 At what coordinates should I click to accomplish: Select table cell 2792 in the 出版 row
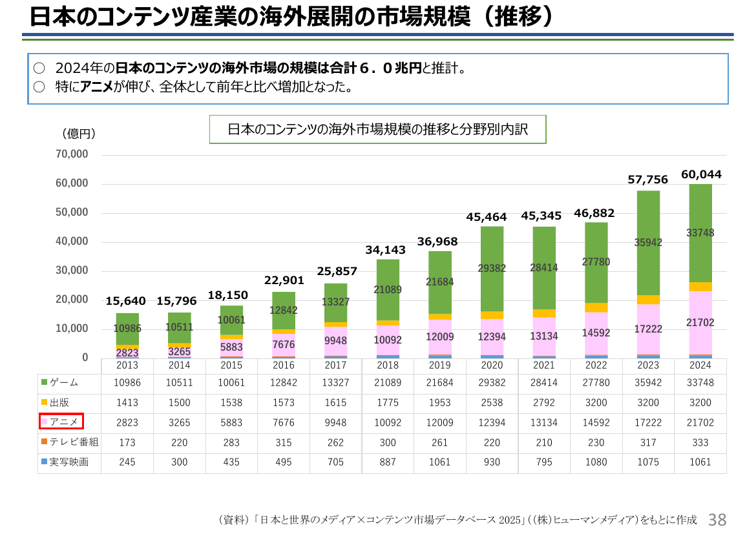544,402
